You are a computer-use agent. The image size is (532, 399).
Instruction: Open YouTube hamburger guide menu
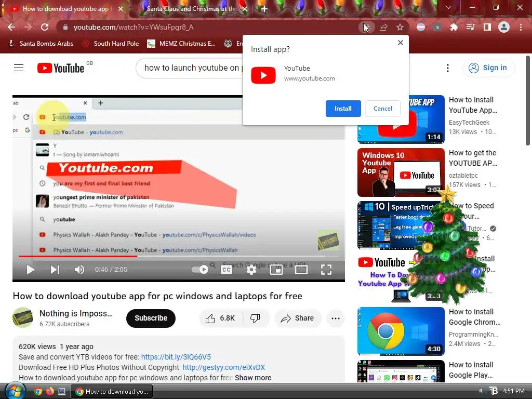[x=19, y=68]
